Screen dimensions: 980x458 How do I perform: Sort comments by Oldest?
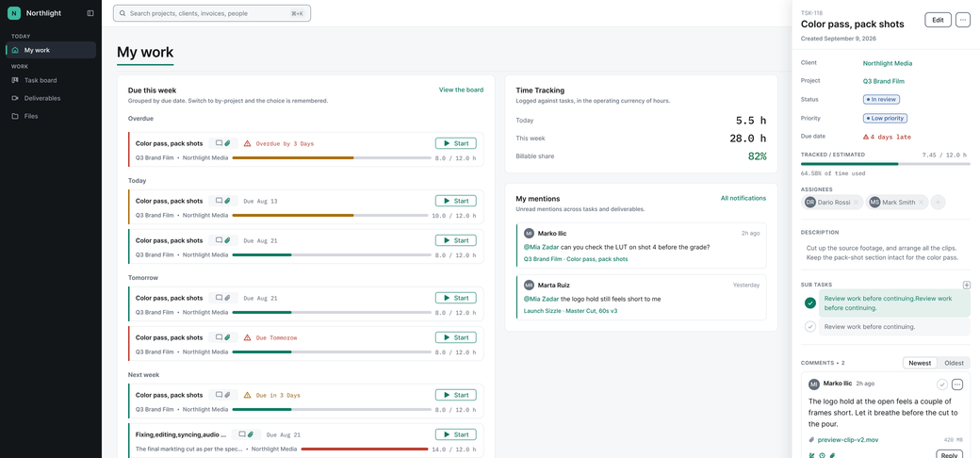[x=954, y=363]
